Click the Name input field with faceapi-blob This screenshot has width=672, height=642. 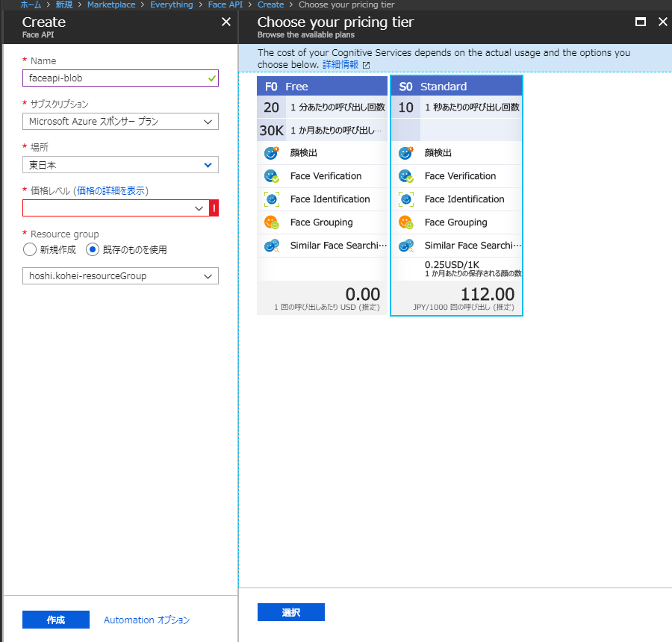(x=120, y=78)
